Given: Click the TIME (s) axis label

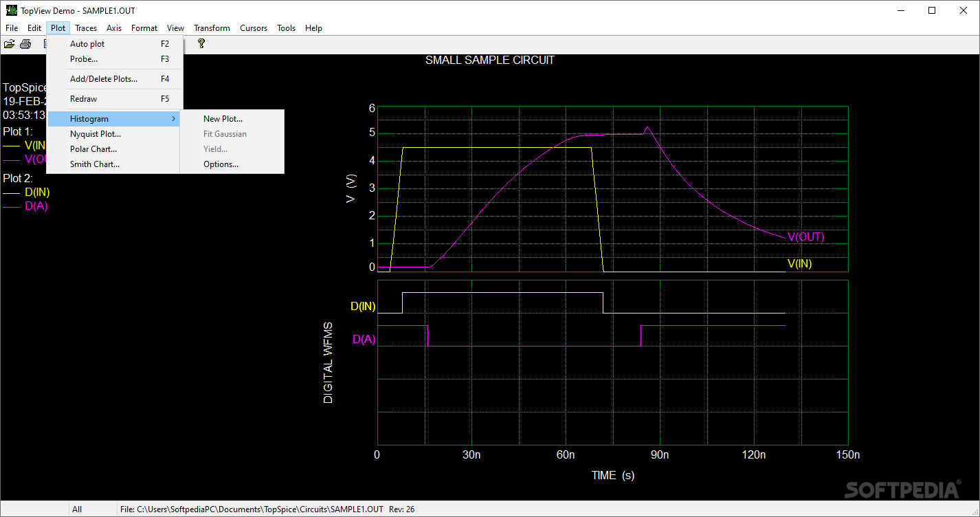Looking at the screenshot, I should pyautogui.click(x=613, y=475).
